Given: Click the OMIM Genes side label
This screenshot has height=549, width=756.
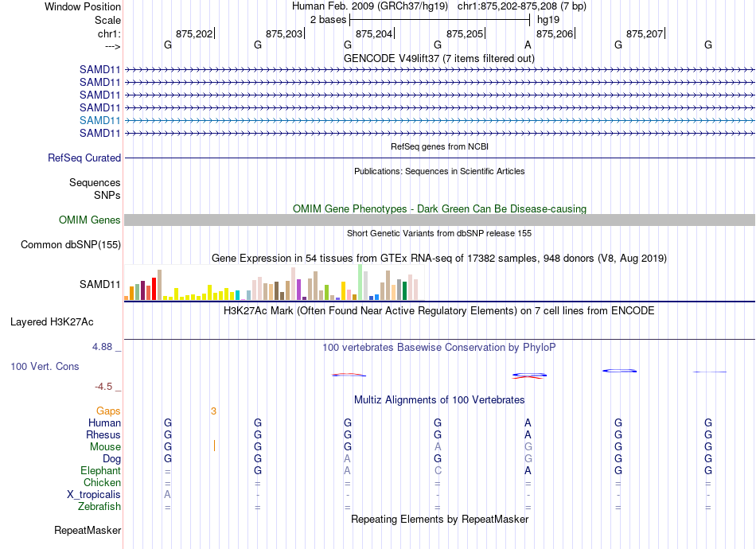Looking at the screenshot, I should point(90,220).
